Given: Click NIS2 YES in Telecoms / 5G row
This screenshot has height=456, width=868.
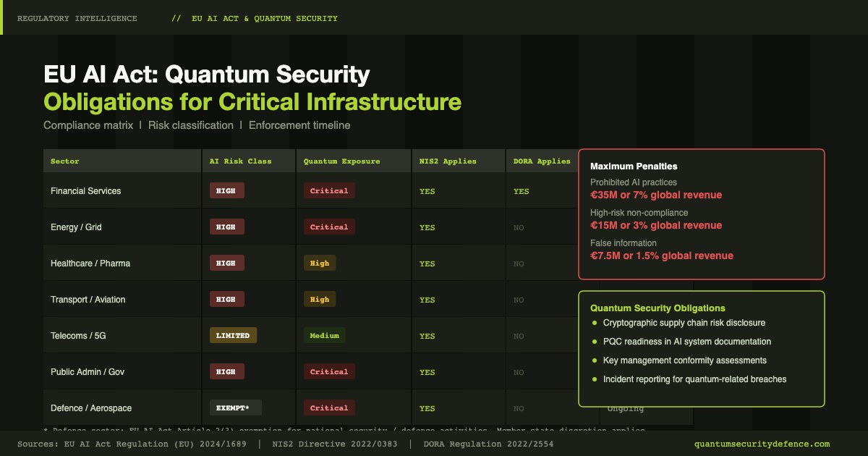Looking at the screenshot, I should click(x=427, y=337).
